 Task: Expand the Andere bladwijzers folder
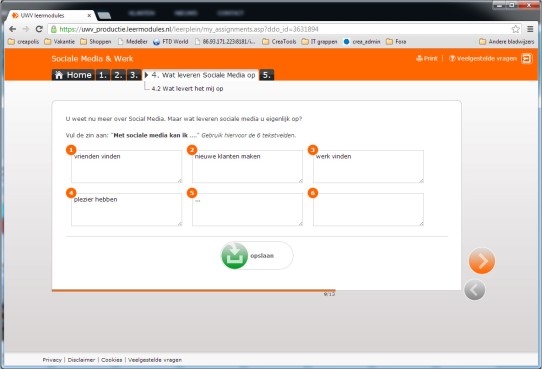[x=506, y=41]
